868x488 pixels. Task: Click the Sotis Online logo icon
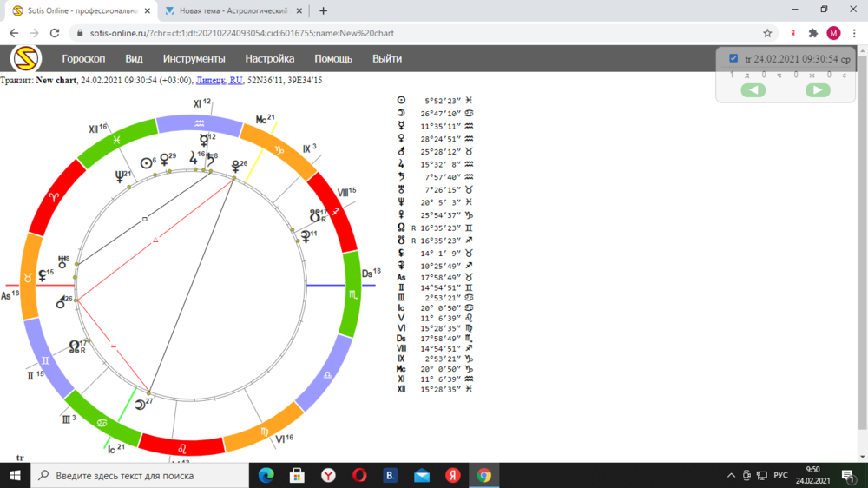click(25, 59)
